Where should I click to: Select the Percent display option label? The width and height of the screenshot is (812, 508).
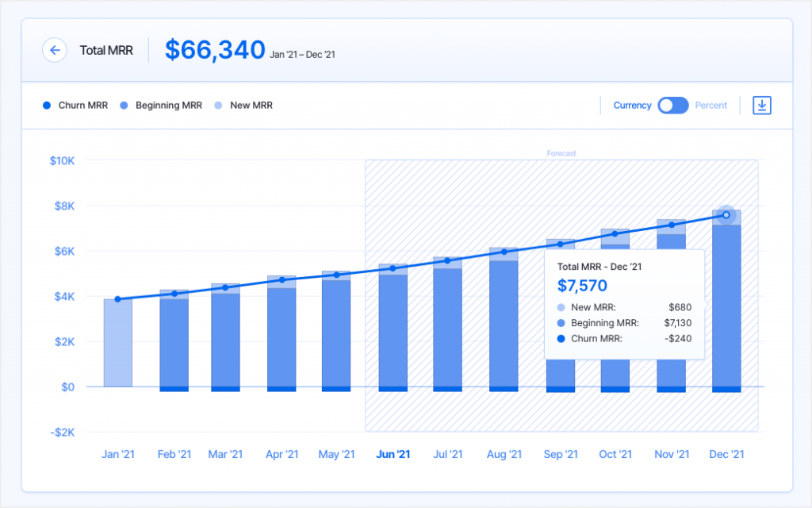pyautogui.click(x=711, y=106)
